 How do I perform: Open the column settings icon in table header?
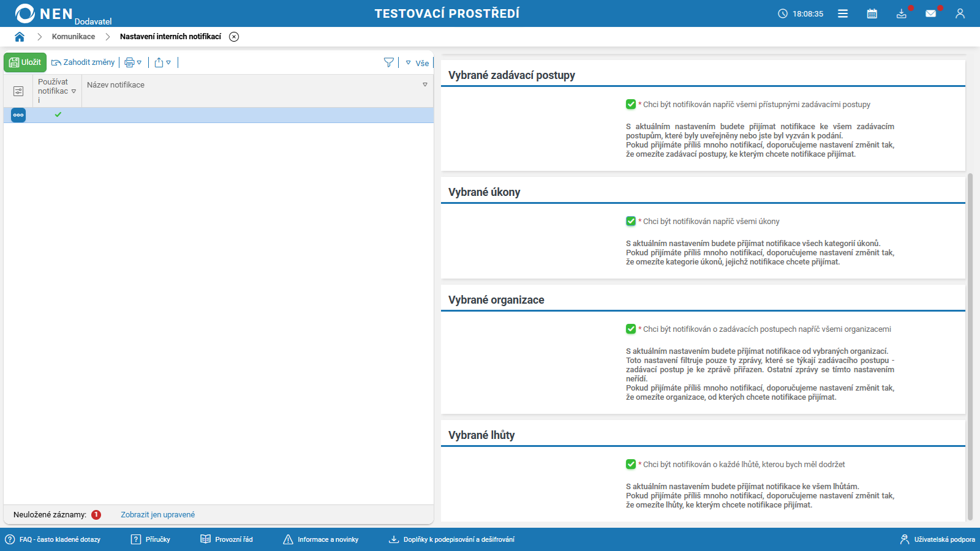click(x=18, y=91)
